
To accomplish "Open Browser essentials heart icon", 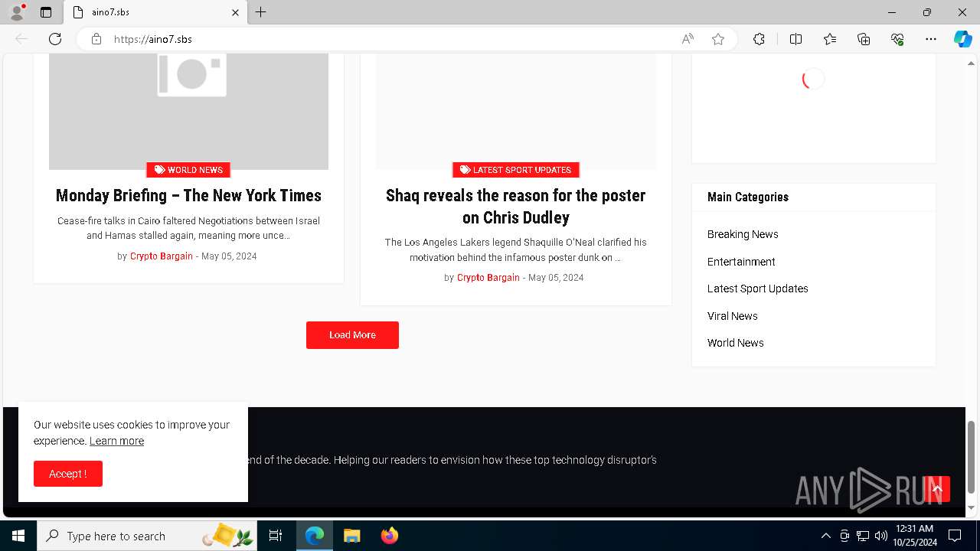I will click(897, 39).
